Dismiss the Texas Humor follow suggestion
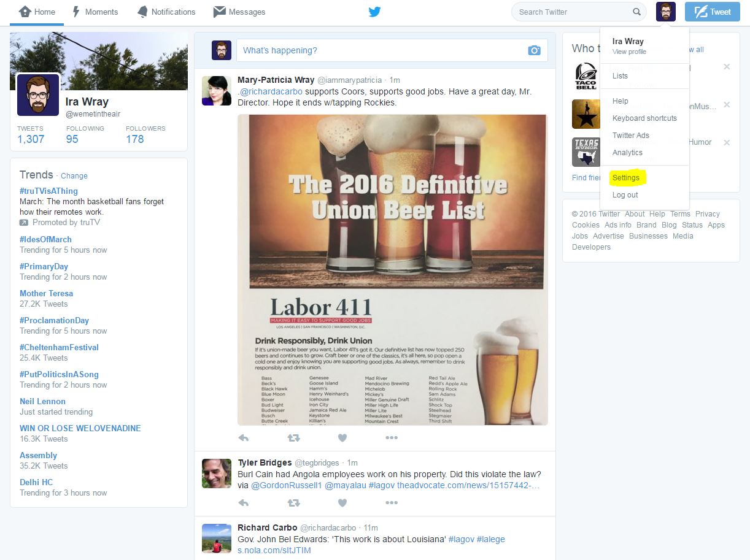Image resolution: width=750 pixels, height=560 pixels. point(727,143)
